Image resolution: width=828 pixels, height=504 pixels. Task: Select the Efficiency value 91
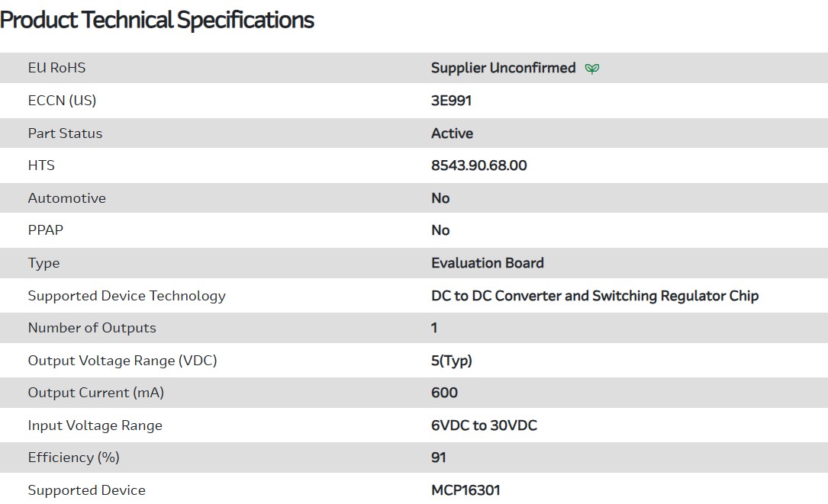click(438, 457)
